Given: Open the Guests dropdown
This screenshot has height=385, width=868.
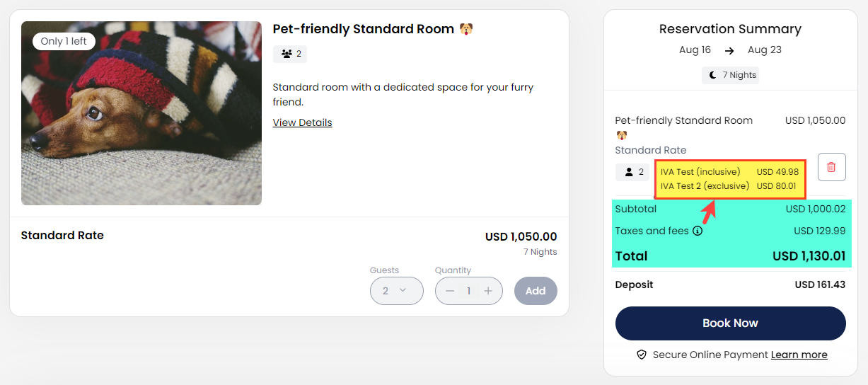Looking at the screenshot, I should (396, 291).
